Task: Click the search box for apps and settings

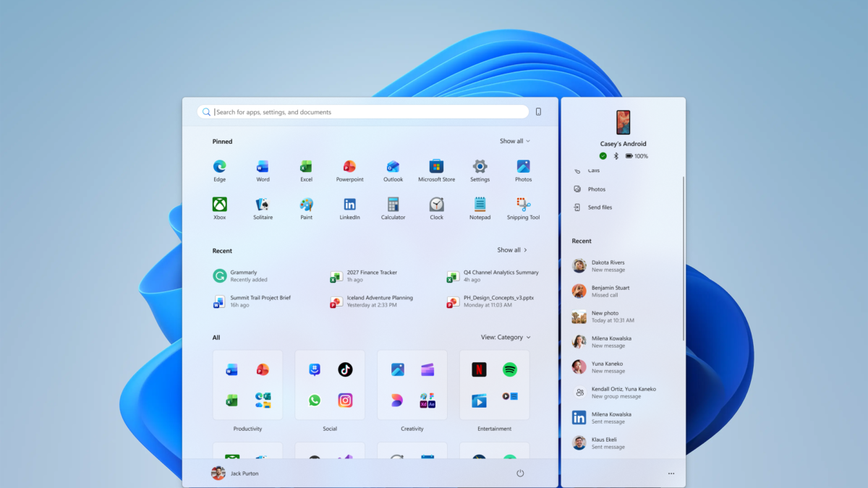Action: coord(363,112)
